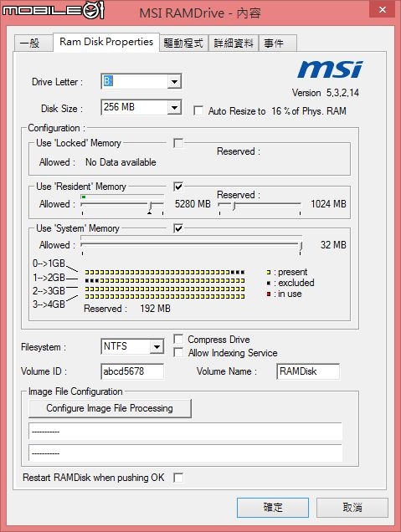The width and height of the screenshot is (401, 532).
Task: Uncheck Use 'System' Memory
Action: [x=178, y=228]
